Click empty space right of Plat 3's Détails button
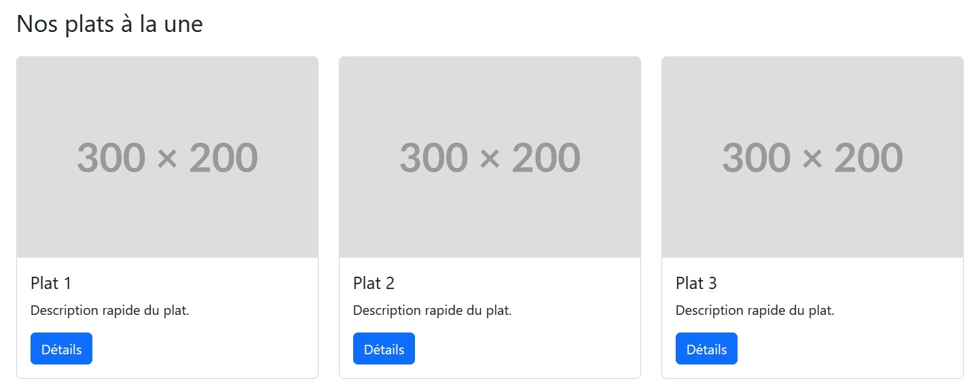This screenshot has width=980, height=391. [849, 349]
